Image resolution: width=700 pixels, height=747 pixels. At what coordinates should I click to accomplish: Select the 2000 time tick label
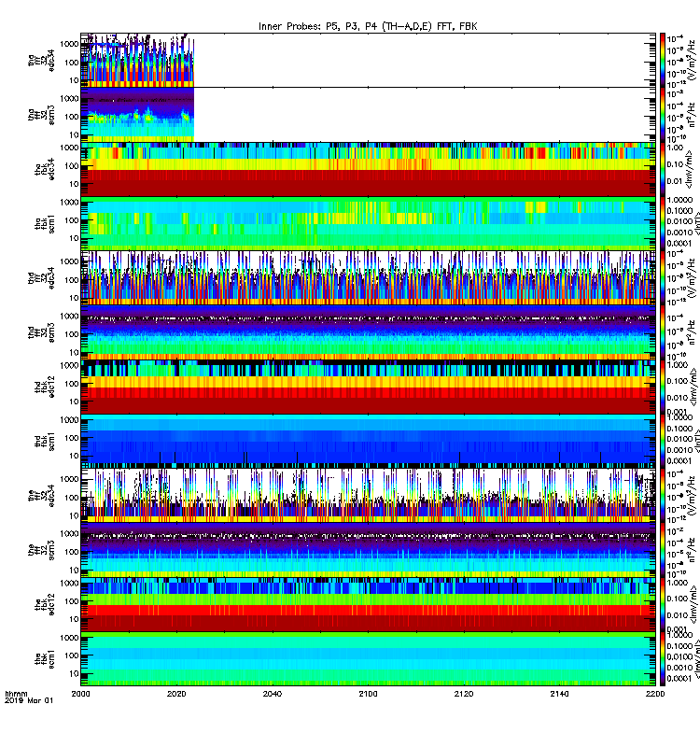(80, 694)
